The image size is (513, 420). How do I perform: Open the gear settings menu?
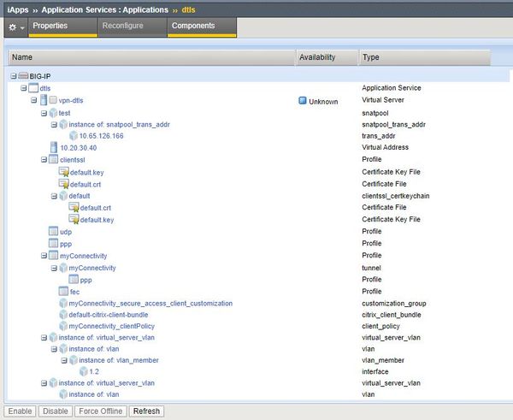[13, 27]
